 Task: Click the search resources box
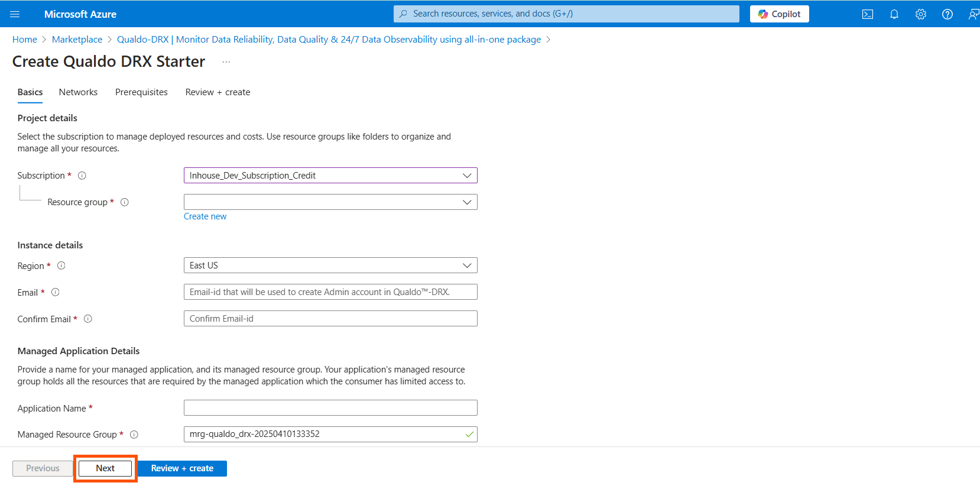(566, 14)
